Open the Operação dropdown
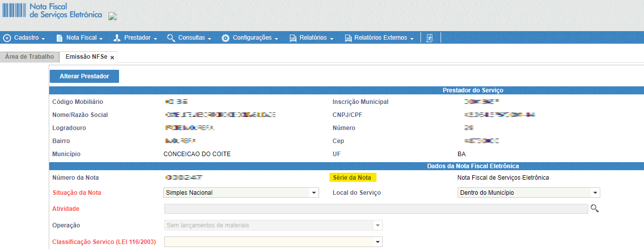644x249 pixels. [x=273, y=225]
